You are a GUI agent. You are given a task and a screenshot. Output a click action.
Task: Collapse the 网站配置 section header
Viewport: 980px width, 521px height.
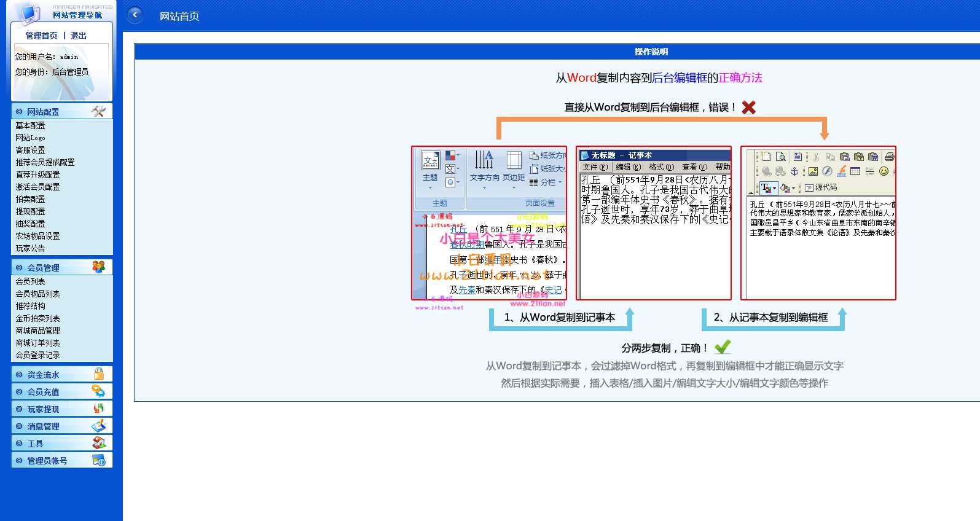61,111
